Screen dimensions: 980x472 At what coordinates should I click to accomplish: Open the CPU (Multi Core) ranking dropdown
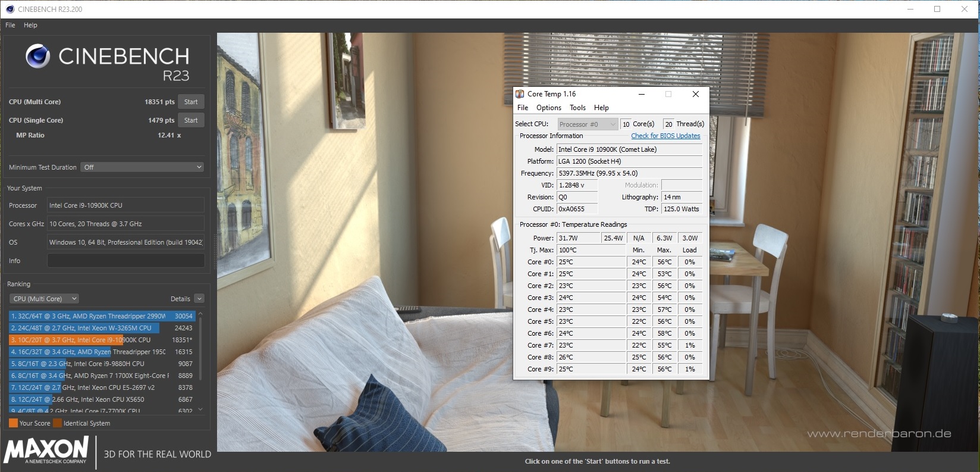pos(44,299)
